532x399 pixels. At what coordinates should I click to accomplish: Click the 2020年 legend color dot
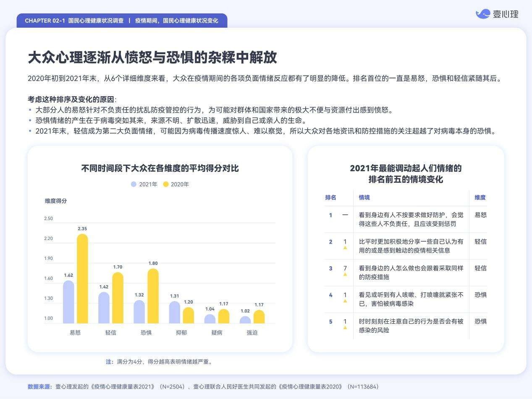(x=166, y=184)
